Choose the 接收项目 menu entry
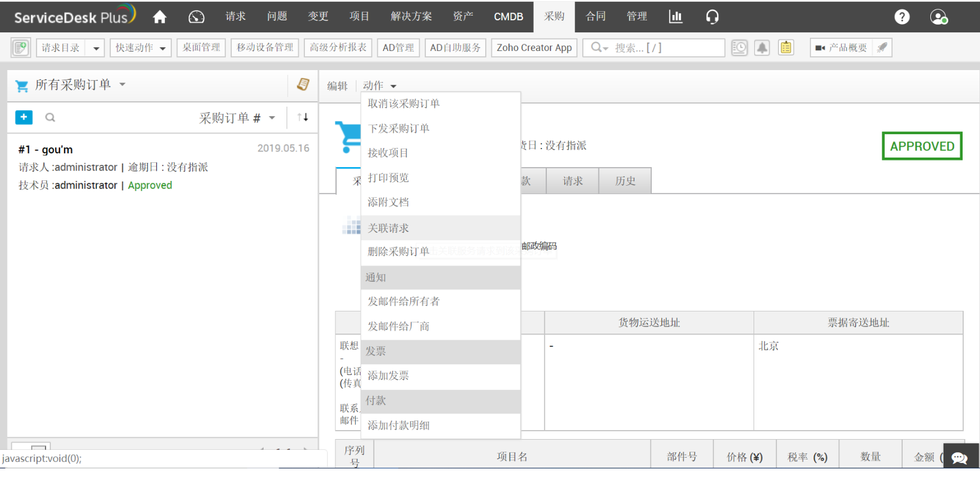The width and height of the screenshot is (980, 478). click(x=441, y=153)
